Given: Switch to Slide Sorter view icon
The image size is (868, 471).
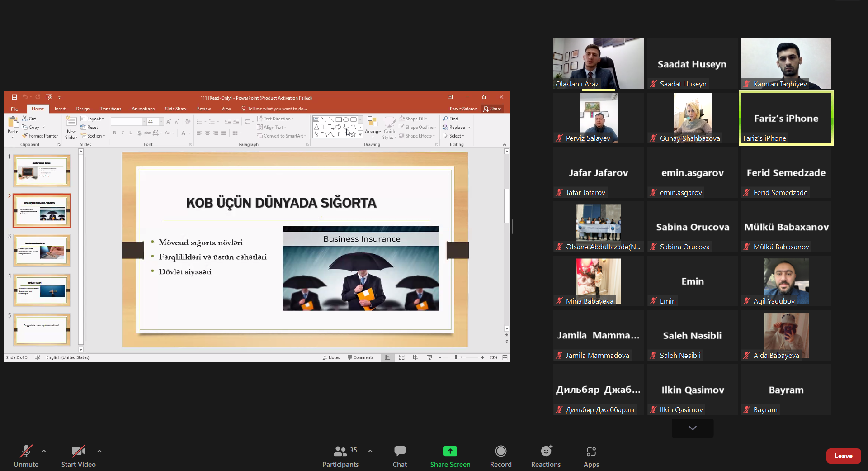Looking at the screenshot, I should 401,357.
